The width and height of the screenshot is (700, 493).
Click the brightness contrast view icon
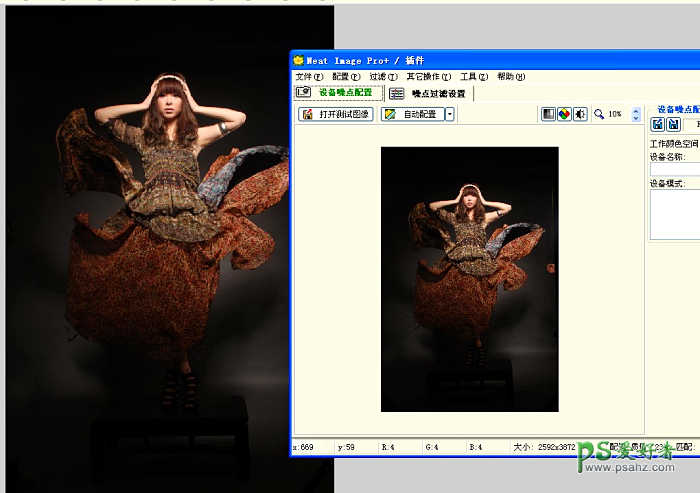pyautogui.click(x=579, y=115)
